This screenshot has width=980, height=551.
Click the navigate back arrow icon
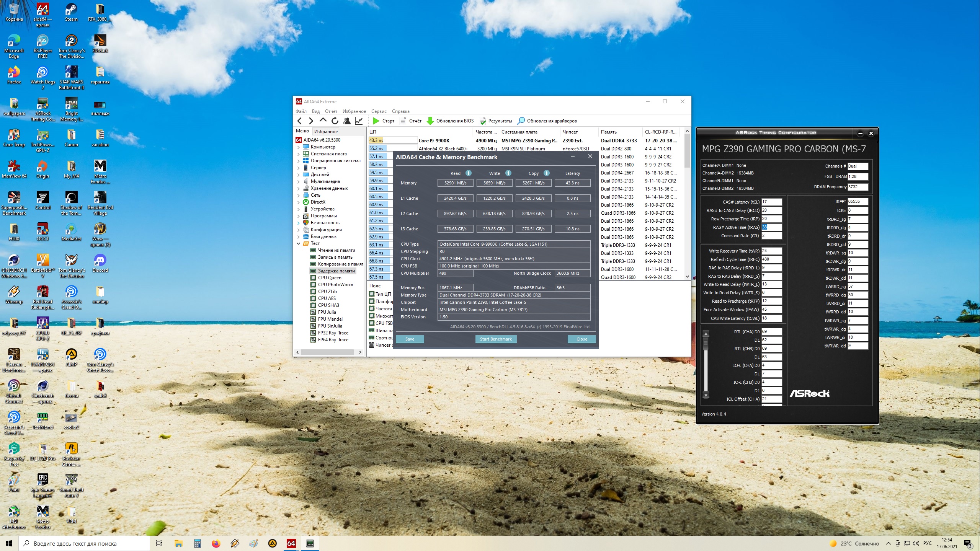300,121
